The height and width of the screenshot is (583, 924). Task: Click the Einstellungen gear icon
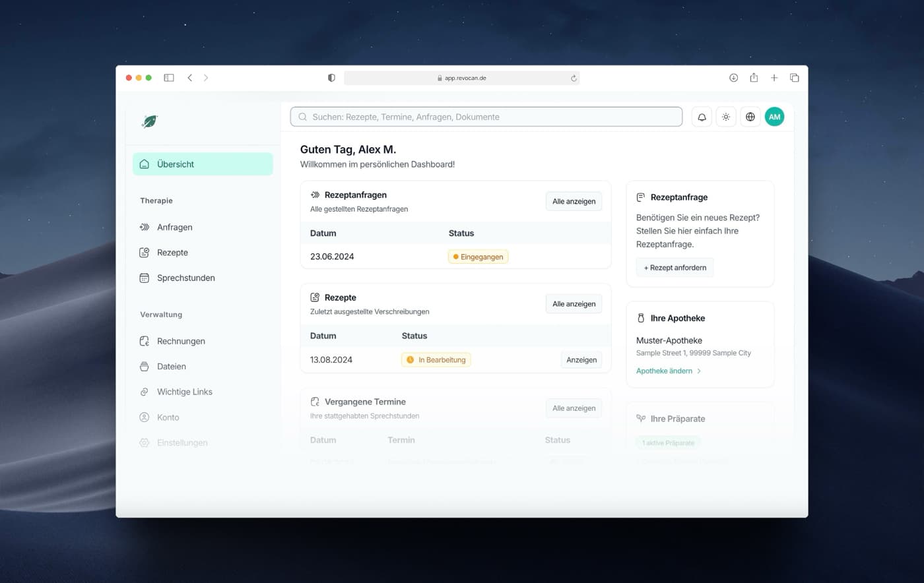pos(144,443)
